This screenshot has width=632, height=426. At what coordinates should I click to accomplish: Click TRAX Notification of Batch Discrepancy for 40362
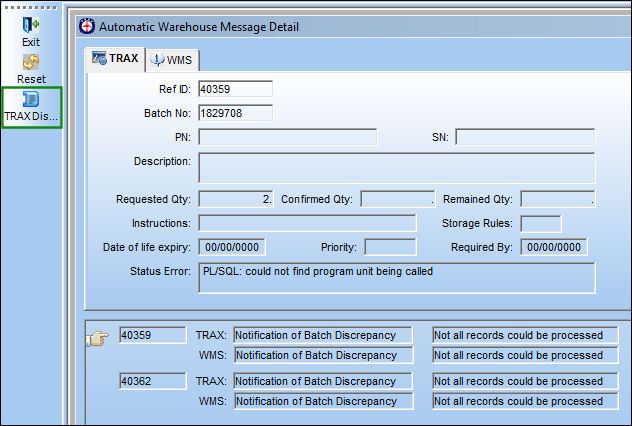pos(323,381)
